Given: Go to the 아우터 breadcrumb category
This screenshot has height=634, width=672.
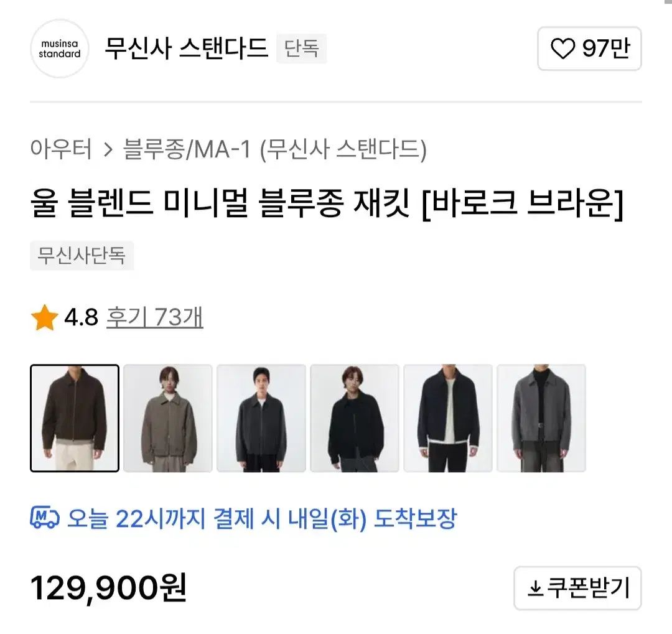Looking at the screenshot, I should pos(61,150).
